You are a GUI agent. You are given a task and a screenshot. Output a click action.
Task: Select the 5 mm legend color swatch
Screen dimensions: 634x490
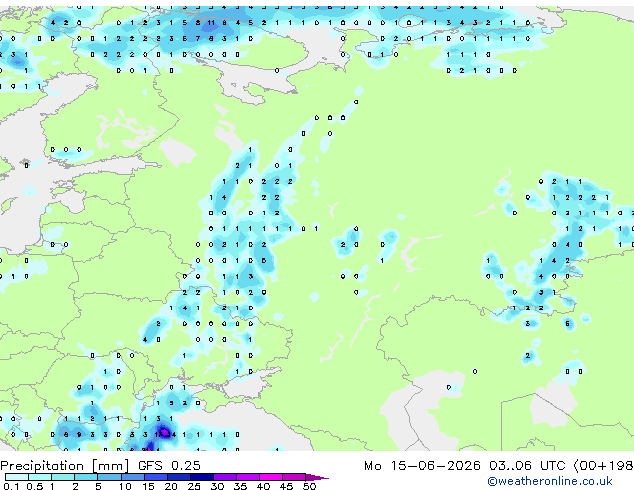(109, 477)
